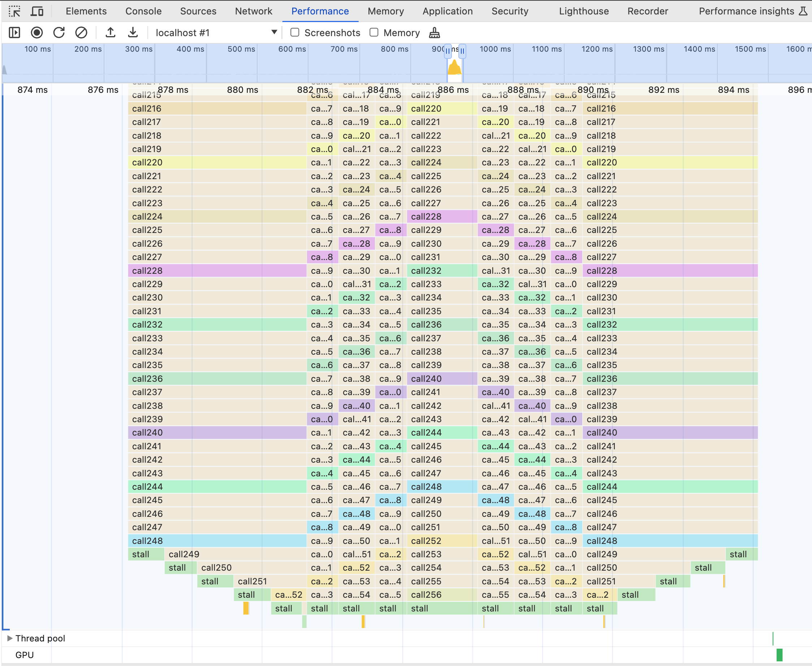
Task: Select the green call232 bar on the left
Action: pyautogui.click(x=217, y=325)
